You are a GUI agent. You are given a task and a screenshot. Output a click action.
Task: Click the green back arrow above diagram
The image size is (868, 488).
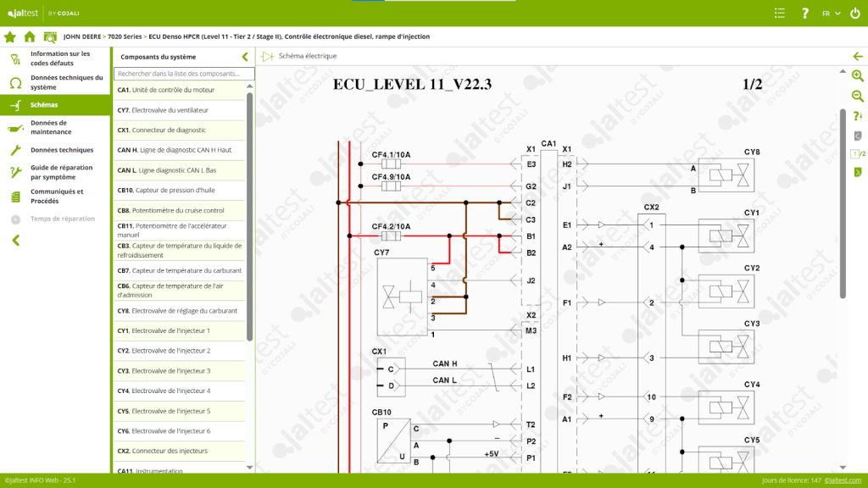pyautogui.click(x=857, y=56)
